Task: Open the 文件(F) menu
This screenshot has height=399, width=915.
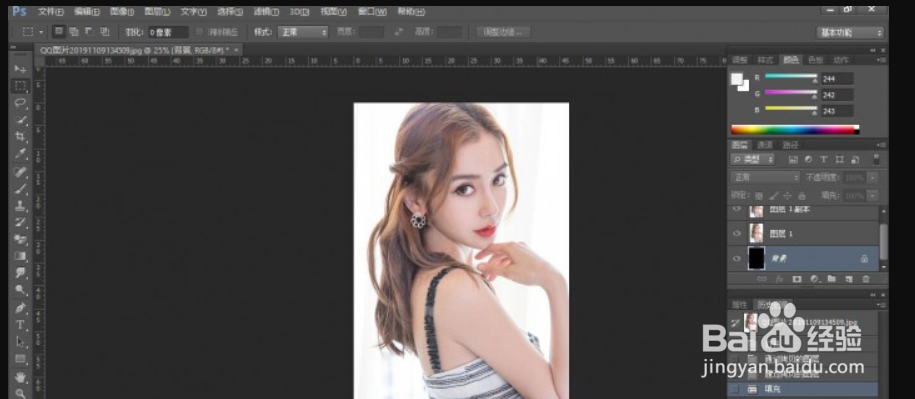Action: pyautogui.click(x=51, y=12)
